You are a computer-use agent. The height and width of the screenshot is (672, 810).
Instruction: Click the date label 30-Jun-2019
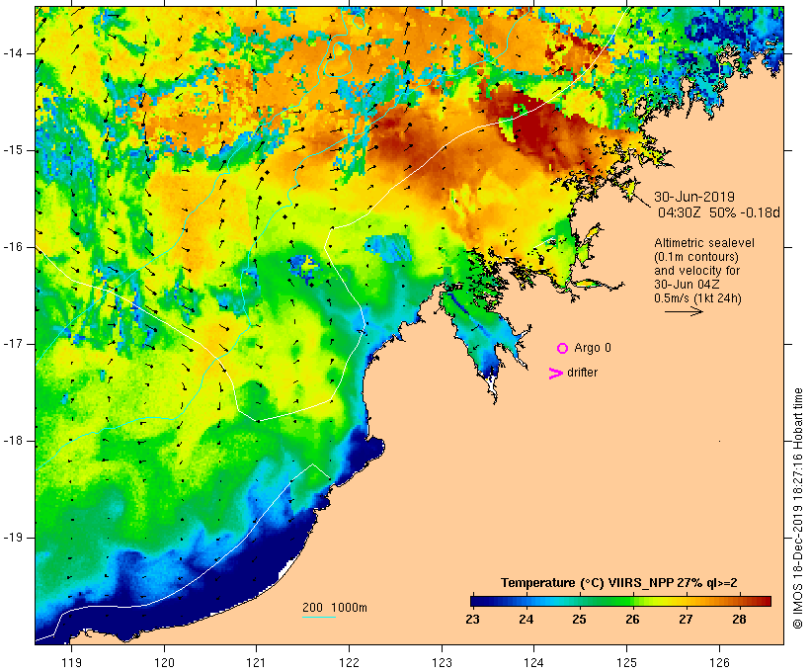694,197
